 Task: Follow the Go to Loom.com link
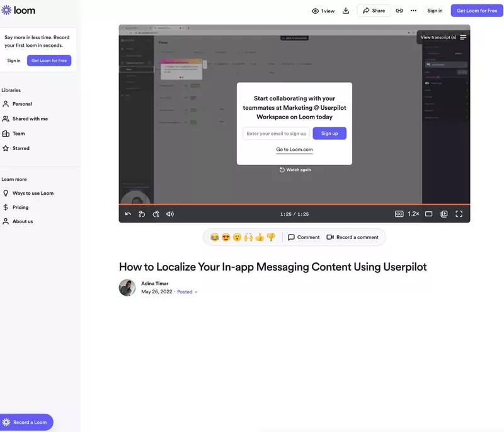294,149
